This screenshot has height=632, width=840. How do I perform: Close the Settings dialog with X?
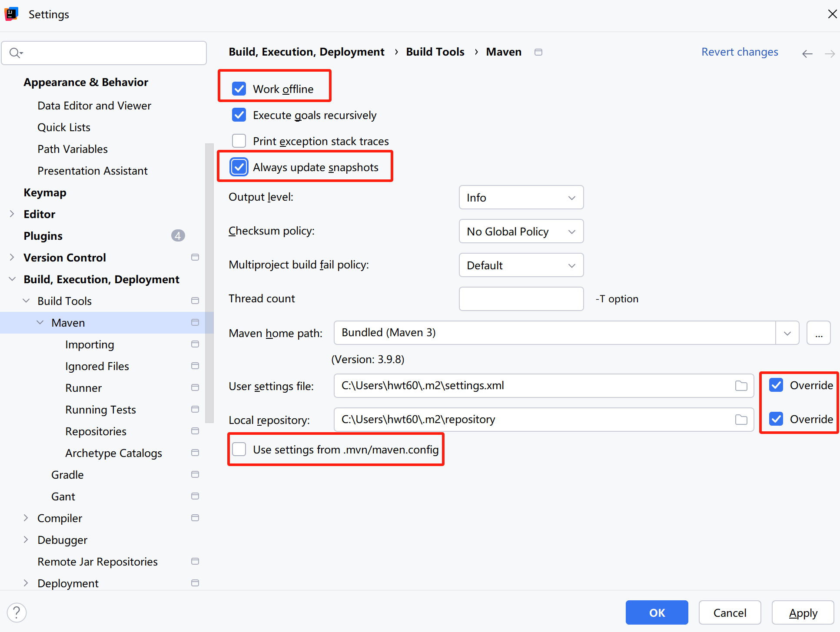pos(833,14)
